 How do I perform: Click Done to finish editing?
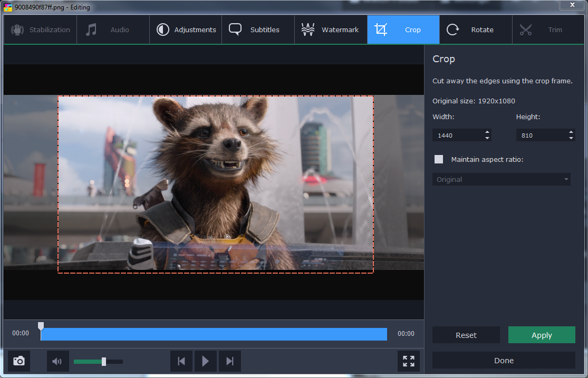(504, 361)
